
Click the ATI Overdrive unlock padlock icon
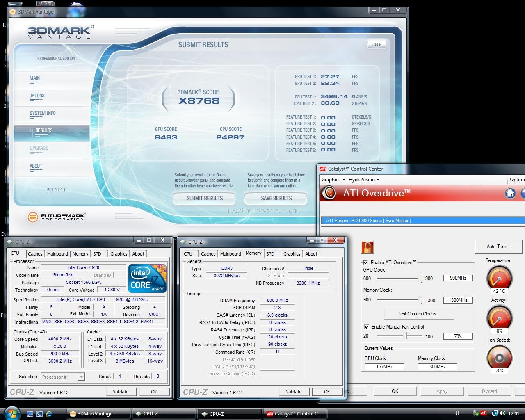[367, 247]
